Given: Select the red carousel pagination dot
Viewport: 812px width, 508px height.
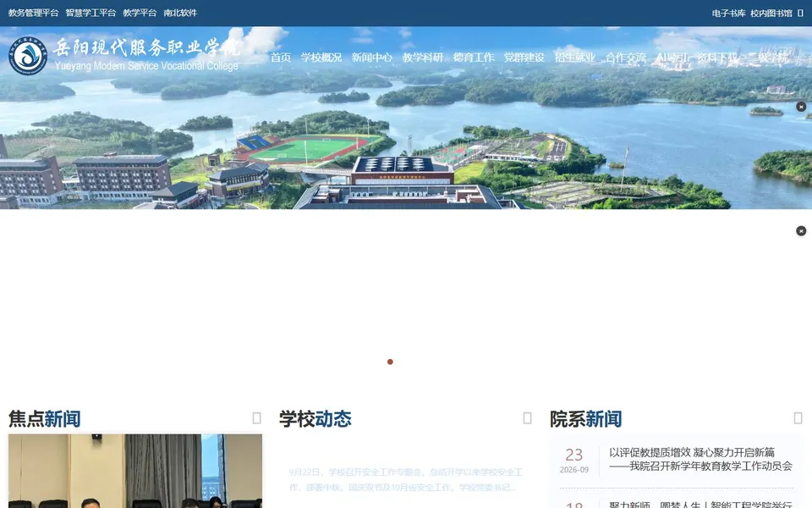Looking at the screenshot, I should click(390, 362).
